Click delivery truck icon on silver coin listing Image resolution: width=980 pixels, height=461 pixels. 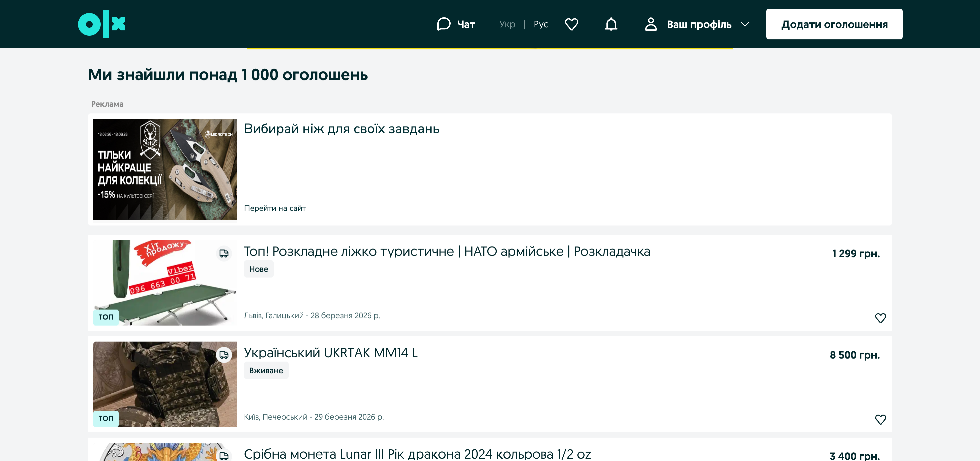224,455
